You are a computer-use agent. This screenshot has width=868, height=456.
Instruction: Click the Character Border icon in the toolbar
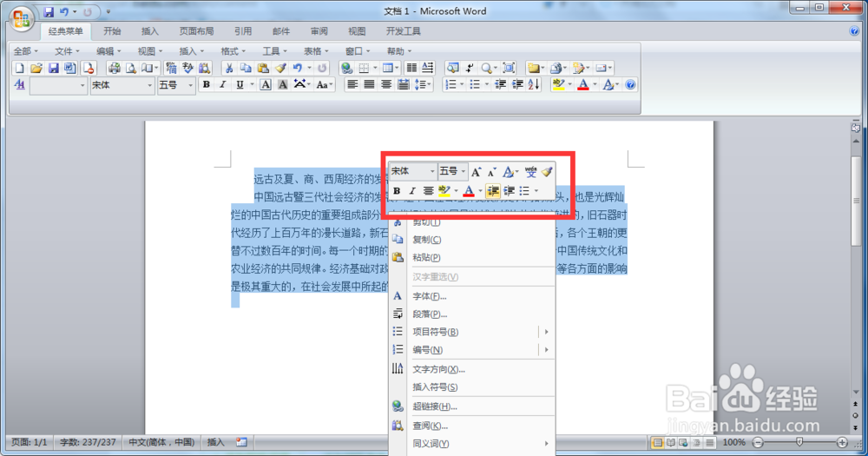tap(266, 85)
